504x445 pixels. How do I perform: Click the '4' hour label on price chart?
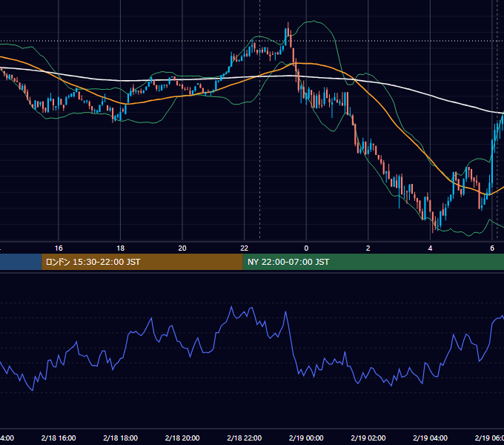[x=430, y=248]
